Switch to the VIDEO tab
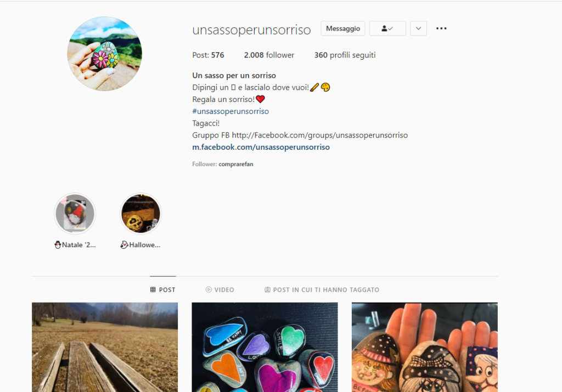The image size is (562, 392). 220,289
